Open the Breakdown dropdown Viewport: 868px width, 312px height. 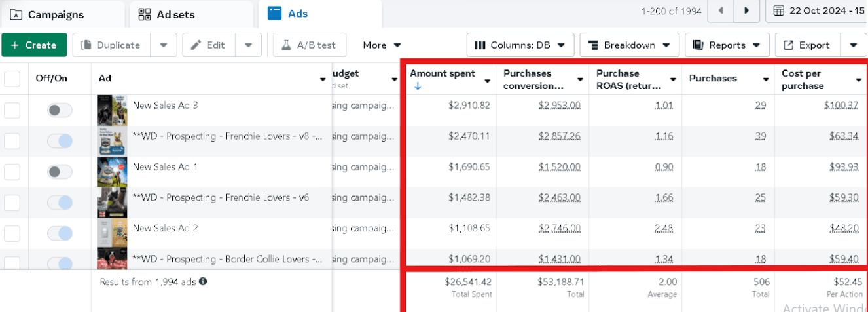(x=629, y=45)
